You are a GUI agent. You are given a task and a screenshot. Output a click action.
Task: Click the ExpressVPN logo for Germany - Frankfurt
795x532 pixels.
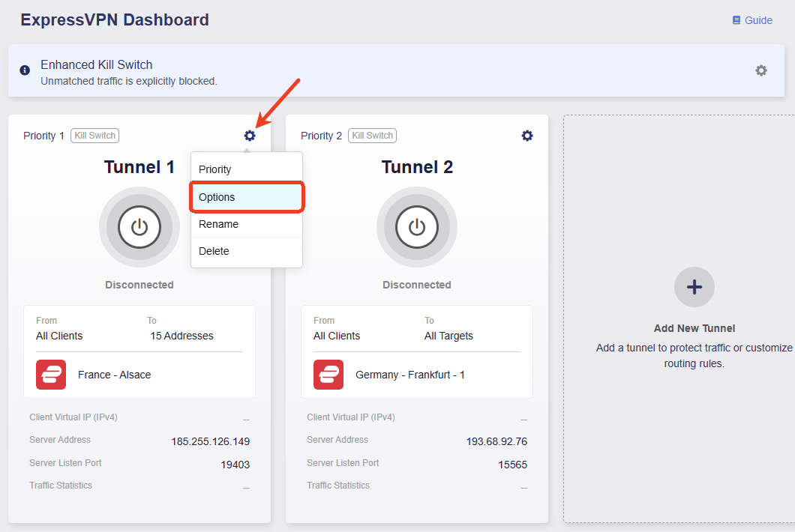(x=328, y=375)
